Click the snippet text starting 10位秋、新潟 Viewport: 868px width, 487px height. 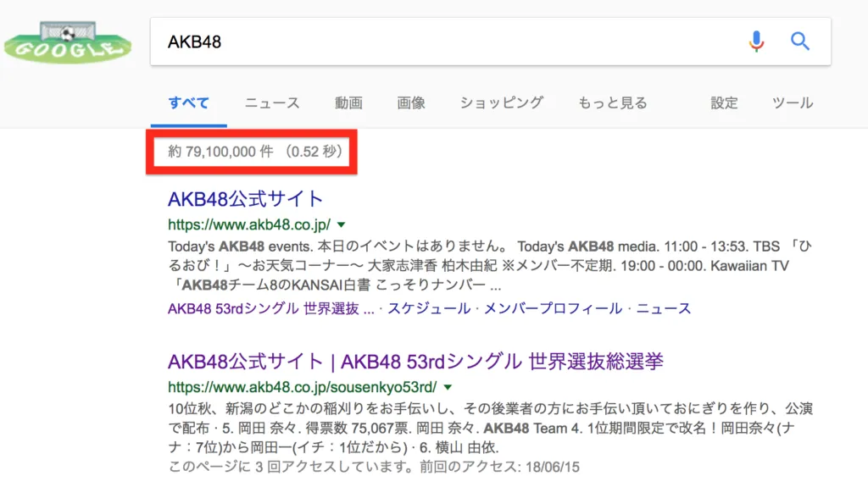490,428
